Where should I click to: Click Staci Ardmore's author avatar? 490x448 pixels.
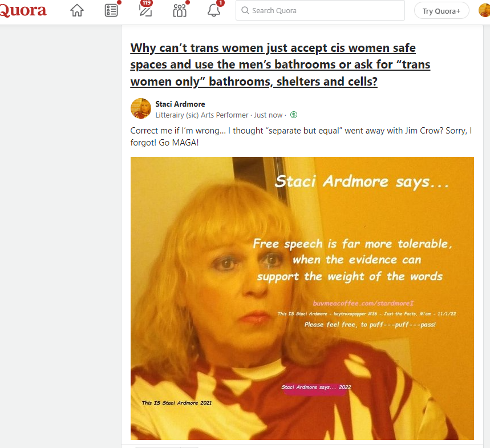point(141,108)
